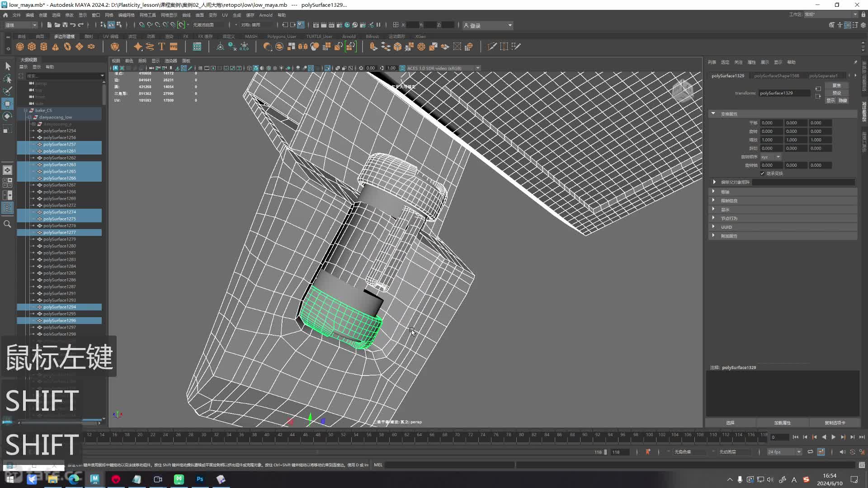Click the 预设 button in the Attribute Editor
Screen dimensions: 868x488
click(x=837, y=93)
